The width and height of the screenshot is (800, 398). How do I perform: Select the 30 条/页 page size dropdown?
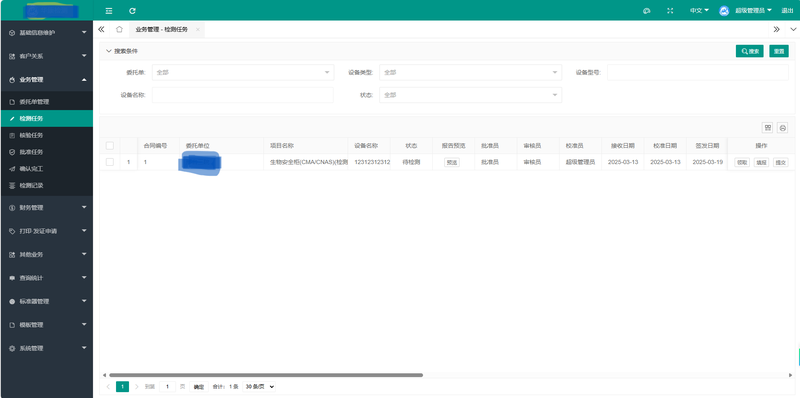(259, 387)
